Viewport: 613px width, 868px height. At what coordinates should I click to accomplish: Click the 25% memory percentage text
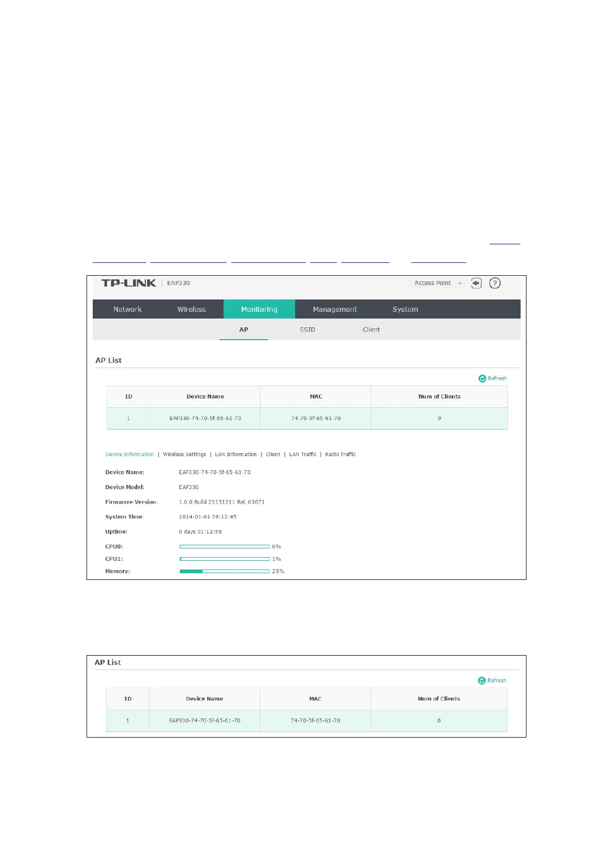pos(278,571)
